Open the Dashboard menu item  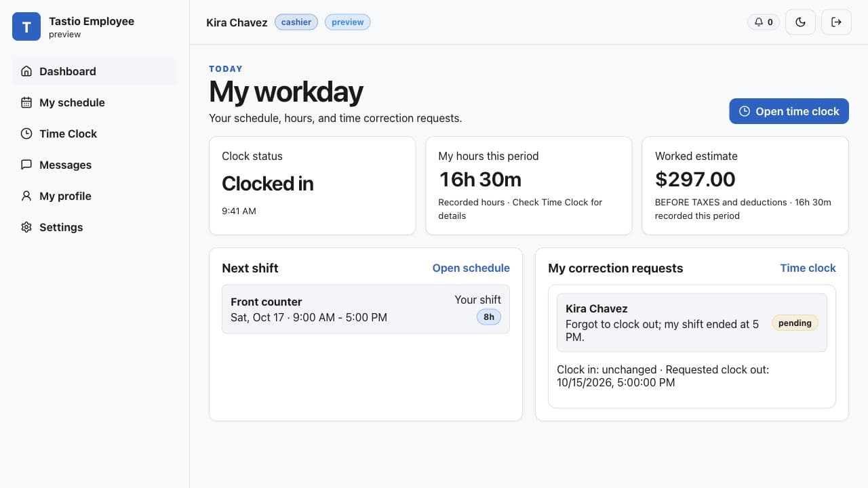95,71
